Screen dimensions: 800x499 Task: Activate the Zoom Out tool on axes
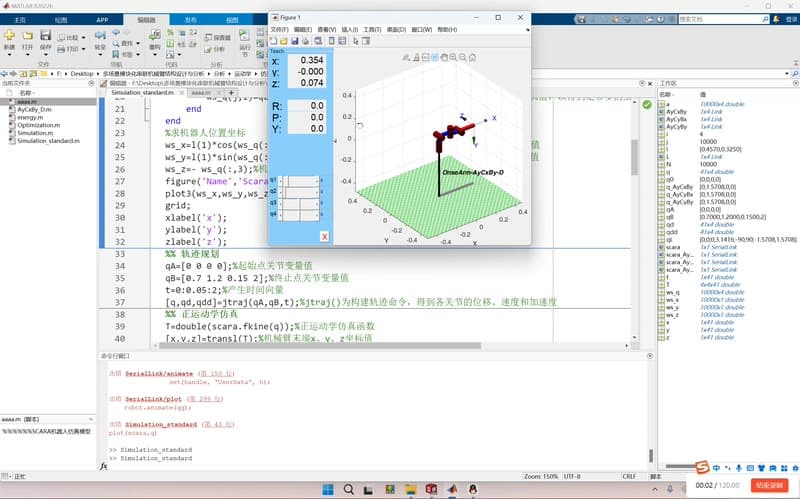tap(463, 57)
